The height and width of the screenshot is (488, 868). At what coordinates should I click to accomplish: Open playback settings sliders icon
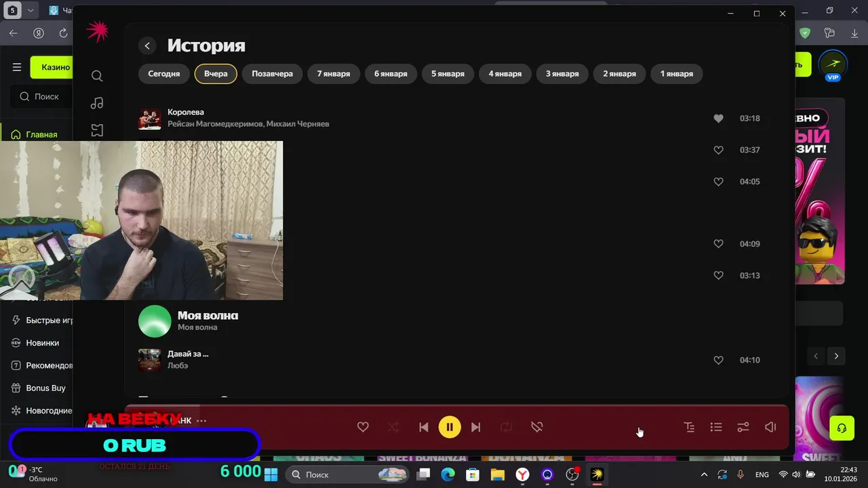pos(743,427)
